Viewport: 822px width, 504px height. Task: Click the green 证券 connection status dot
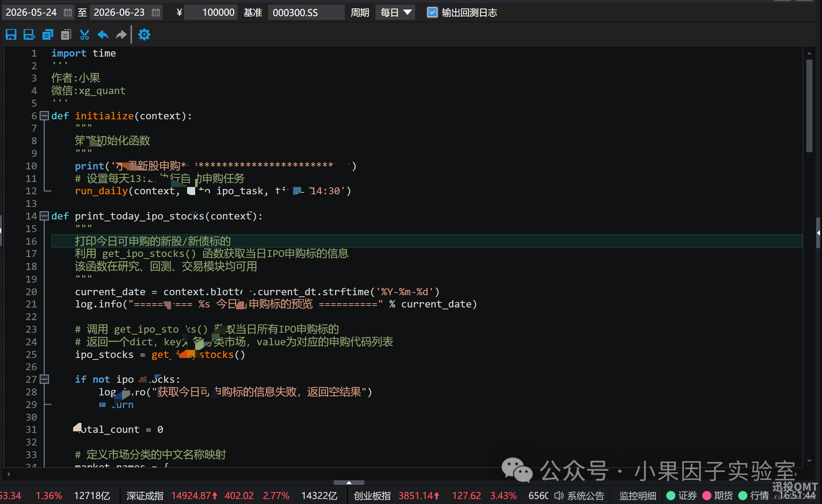point(670,496)
